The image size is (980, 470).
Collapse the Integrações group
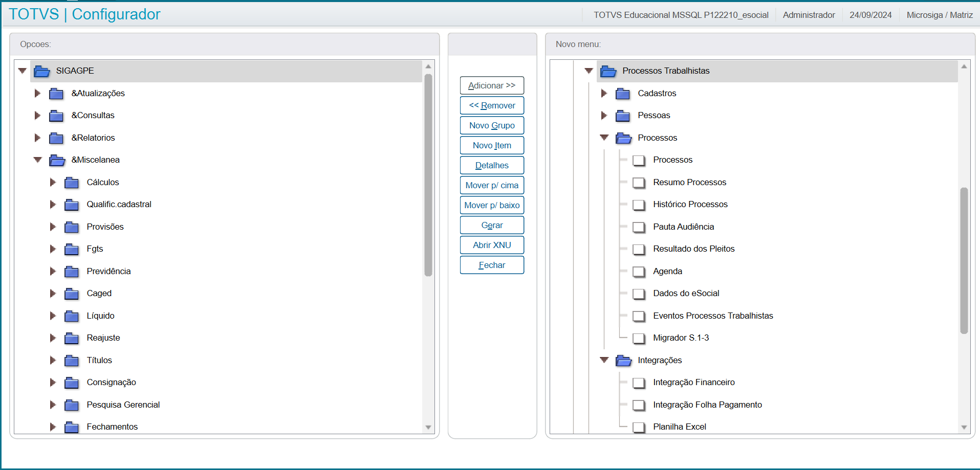(604, 360)
